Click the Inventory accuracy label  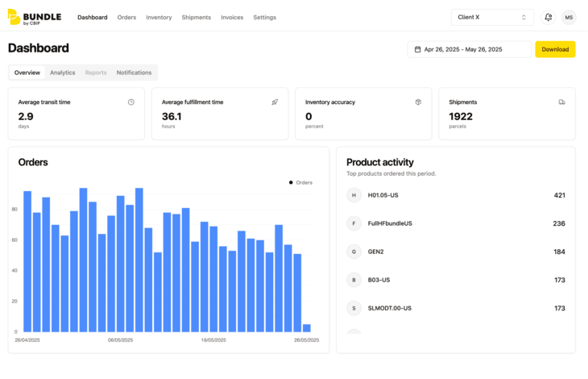(330, 102)
